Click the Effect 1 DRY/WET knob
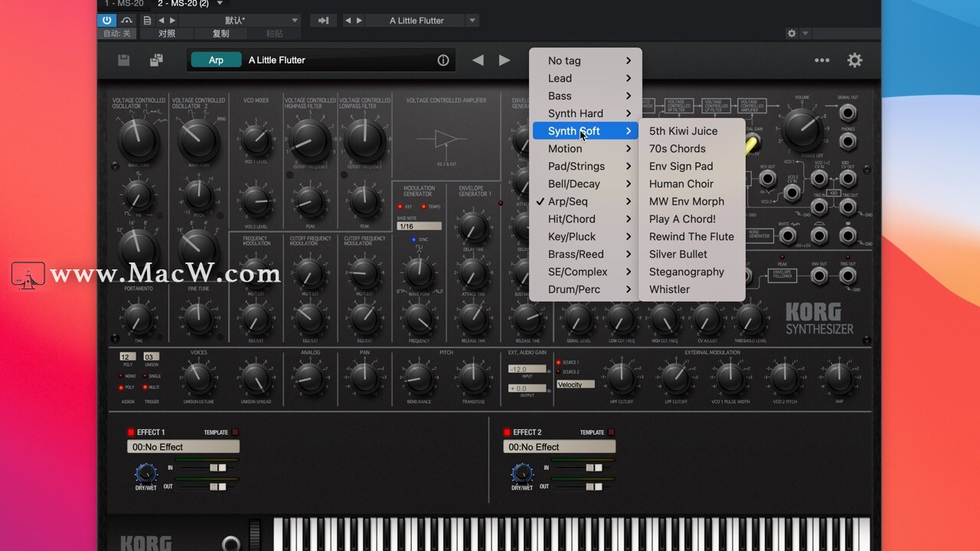This screenshot has height=551, width=980. (x=145, y=473)
